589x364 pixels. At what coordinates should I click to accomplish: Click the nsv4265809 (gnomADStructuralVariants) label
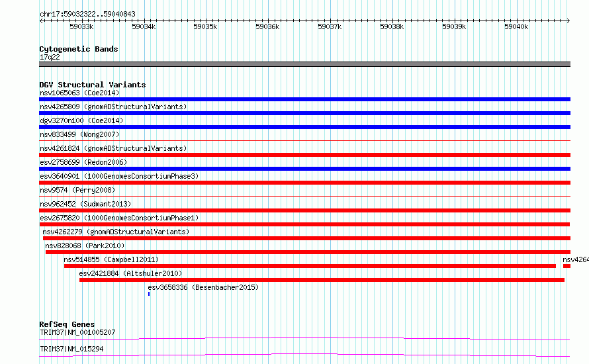pyautogui.click(x=113, y=107)
